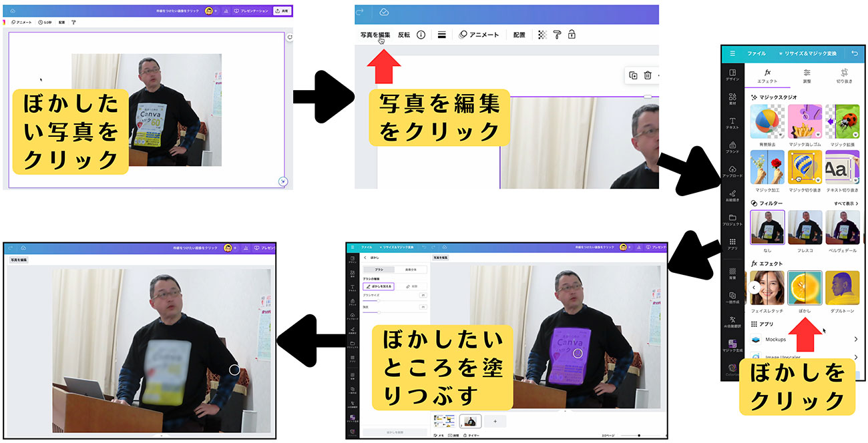
Task: Click the user avatar in first screenshot header
Action: (209, 11)
